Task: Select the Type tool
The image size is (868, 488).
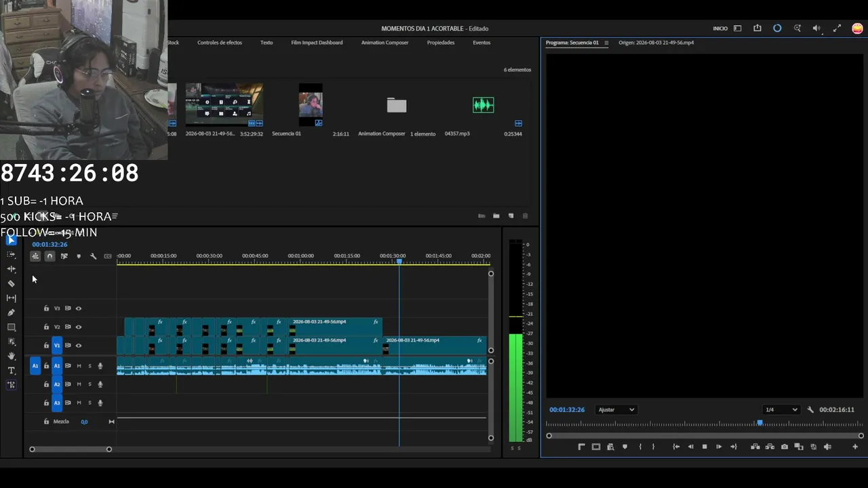Action: 11,371
